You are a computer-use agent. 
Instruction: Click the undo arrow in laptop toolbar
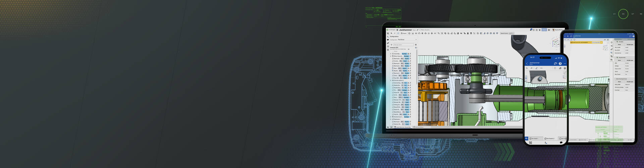coord(391,33)
